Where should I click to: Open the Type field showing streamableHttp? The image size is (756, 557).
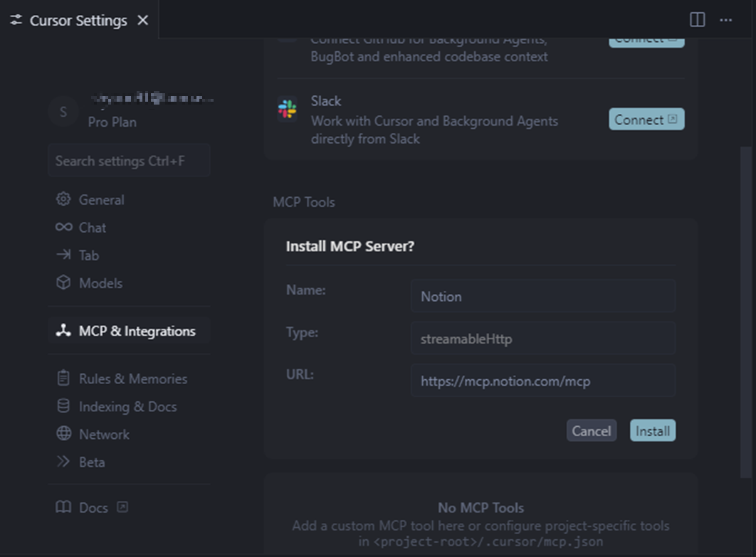[x=543, y=339]
